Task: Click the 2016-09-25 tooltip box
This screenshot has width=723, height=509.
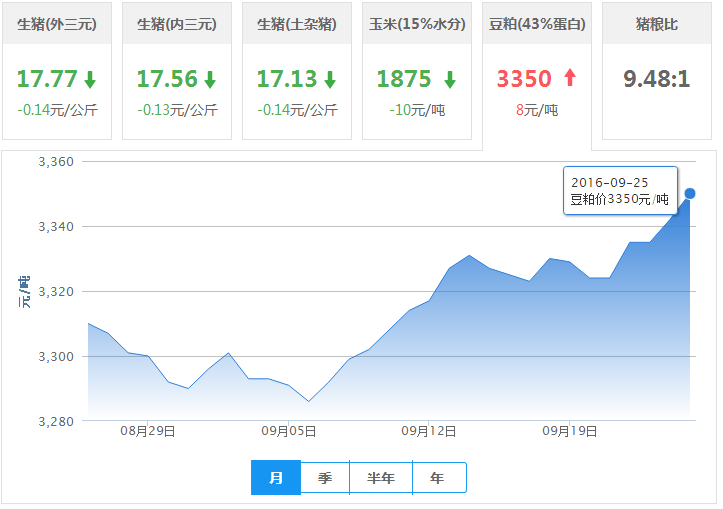Action: coord(620,190)
